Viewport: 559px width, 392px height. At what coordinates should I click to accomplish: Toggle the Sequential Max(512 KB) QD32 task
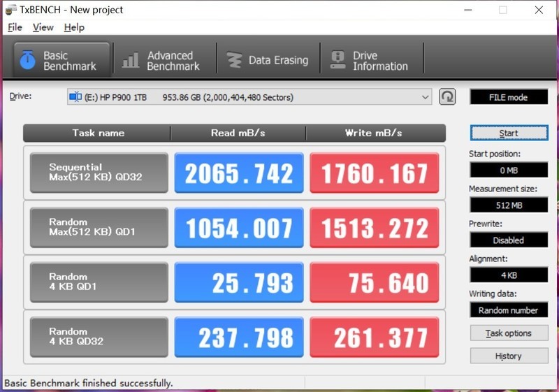(99, 173)
